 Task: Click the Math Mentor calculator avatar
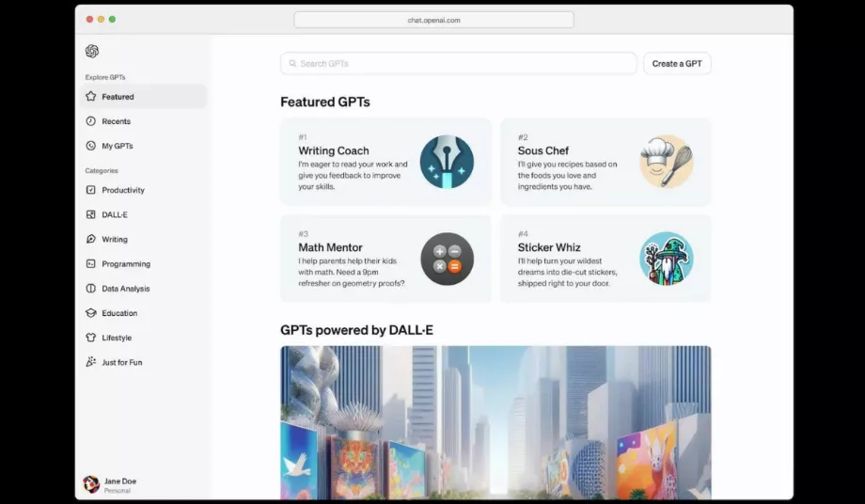(447, 259)
